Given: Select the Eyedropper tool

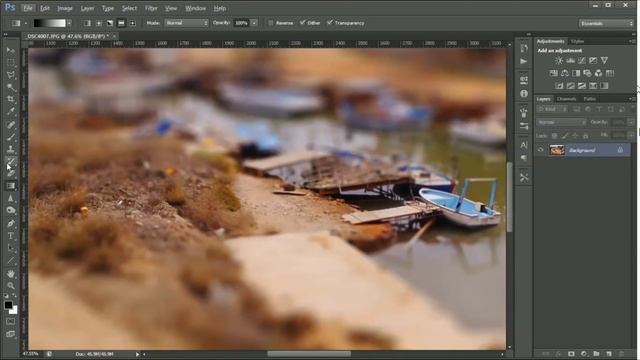Looking at the screenshot, I should (x=11, y=111).
